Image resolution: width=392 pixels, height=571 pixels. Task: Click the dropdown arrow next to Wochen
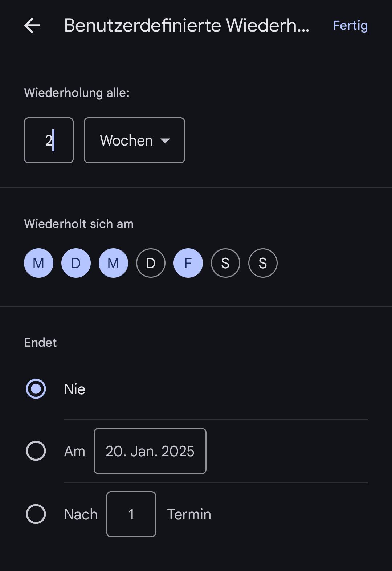[165, 141]
